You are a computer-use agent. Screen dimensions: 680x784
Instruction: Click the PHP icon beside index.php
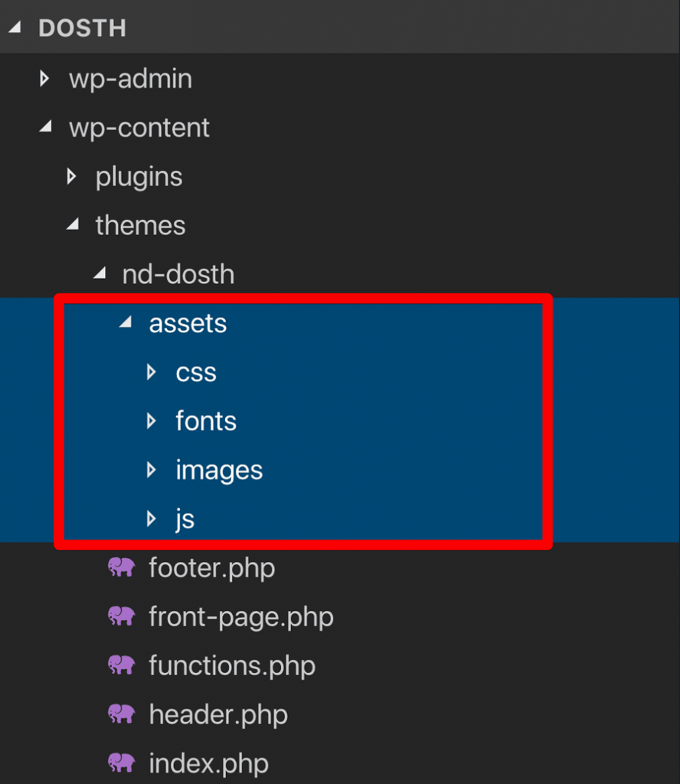tap(122, 763)
